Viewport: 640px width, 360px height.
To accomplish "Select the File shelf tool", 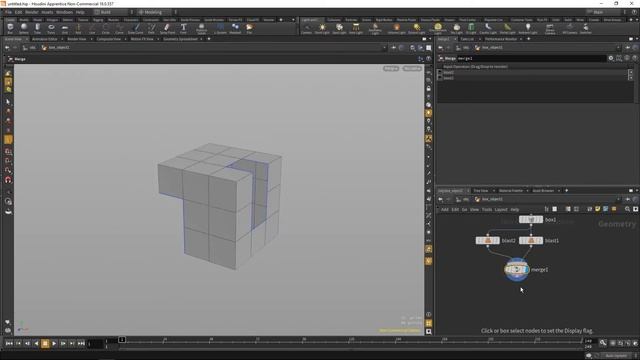I will [249, 29].
